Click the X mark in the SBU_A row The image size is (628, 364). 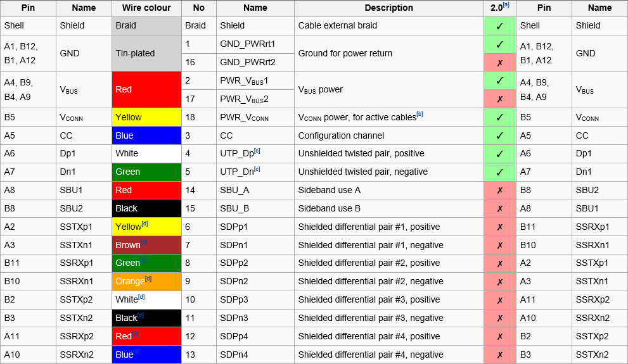pos(499,190)
